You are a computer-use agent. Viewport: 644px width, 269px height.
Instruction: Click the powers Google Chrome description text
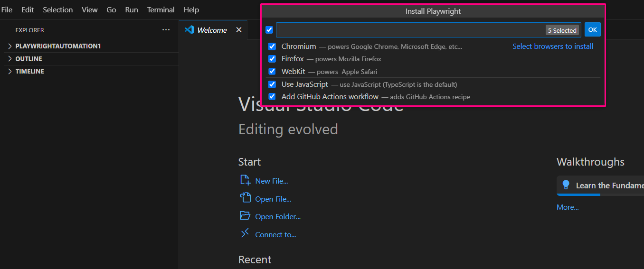click(395, 47)
